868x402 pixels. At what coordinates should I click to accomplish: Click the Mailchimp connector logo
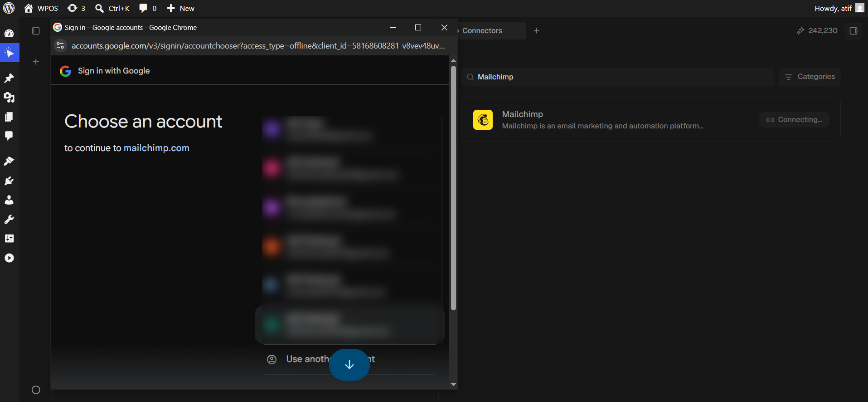(483, 120)
